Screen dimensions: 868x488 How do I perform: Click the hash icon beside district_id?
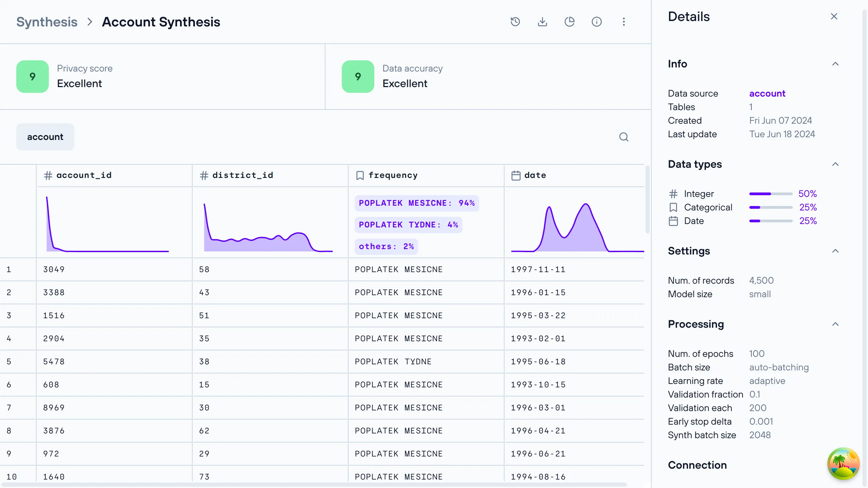204,176
